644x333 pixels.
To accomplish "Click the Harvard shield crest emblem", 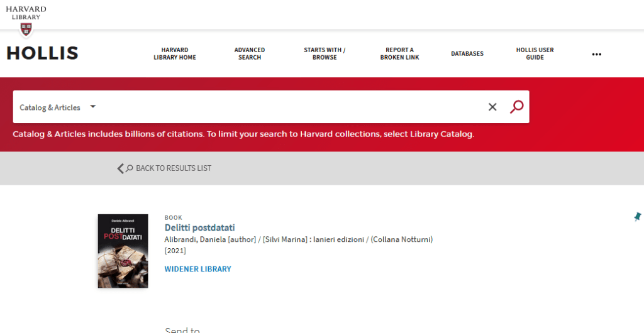I will (x=26, y=30).
